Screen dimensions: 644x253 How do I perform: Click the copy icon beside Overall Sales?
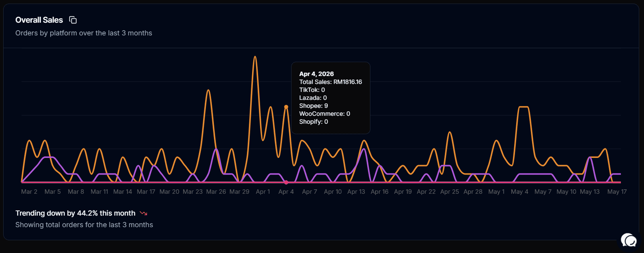click(x=73, y=20)
